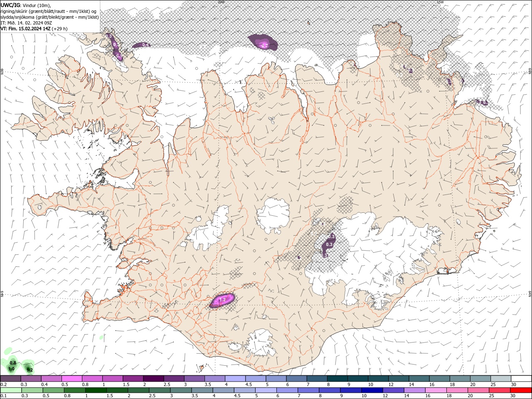Click the 30 label under the top legend
Screen dimensions: 532x399
(514, 384)
